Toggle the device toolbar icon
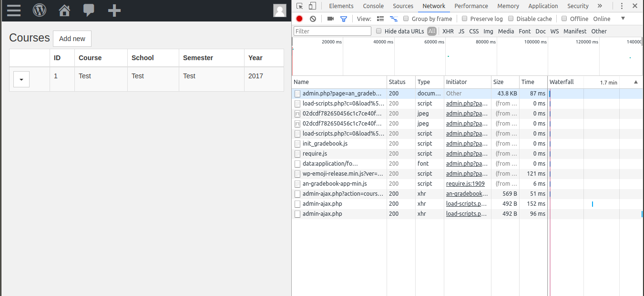This screenshot has width=644, height=296. click(x=312, y=6)
